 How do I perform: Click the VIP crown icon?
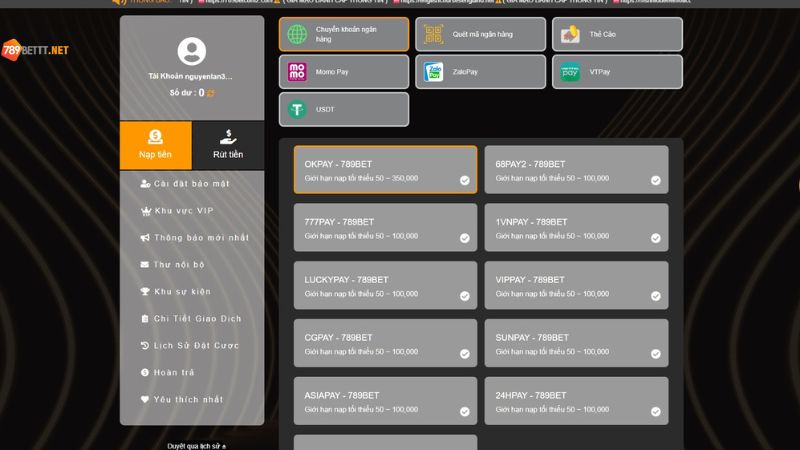[x=145, y=211]
